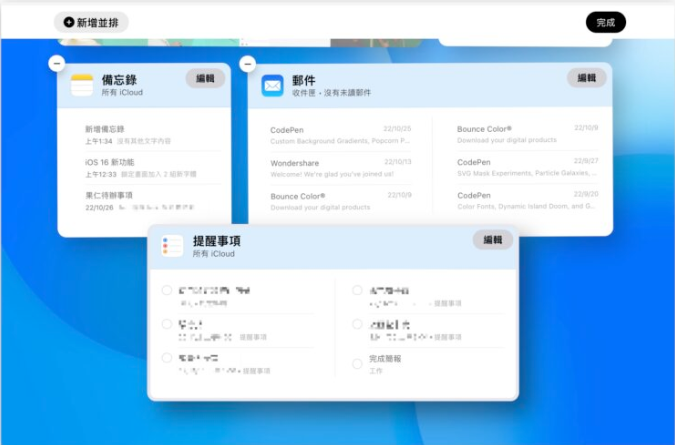Open the CodePen email dated 22/9/20
Image resolution: width=675 pixels, height=445 pixels.
point(527,201)
